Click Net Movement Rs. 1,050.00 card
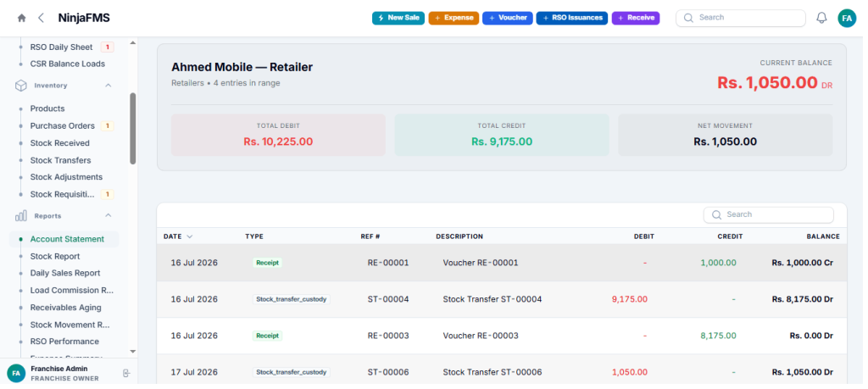Screen dimensions: 868x389 click(726, 135)
